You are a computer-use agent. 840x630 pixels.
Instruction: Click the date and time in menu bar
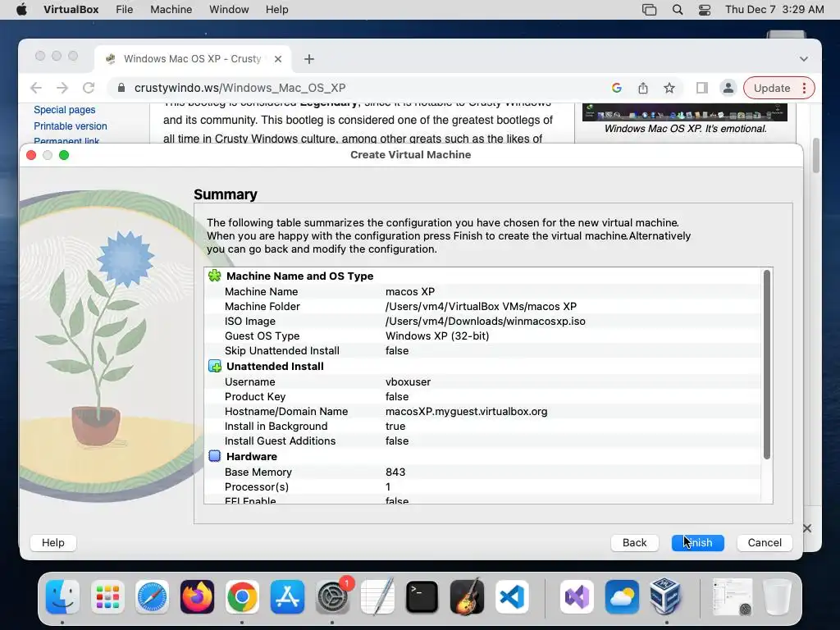[774, 10]
